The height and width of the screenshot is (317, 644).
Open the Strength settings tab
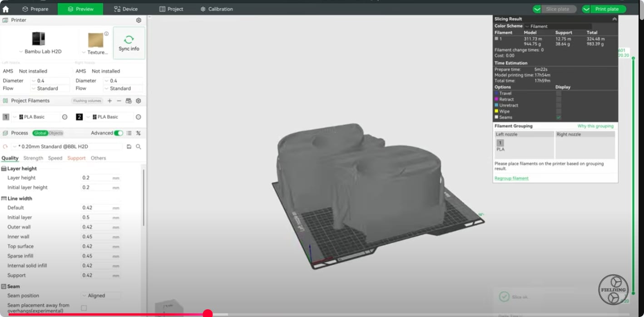click(x=33, y=158)
